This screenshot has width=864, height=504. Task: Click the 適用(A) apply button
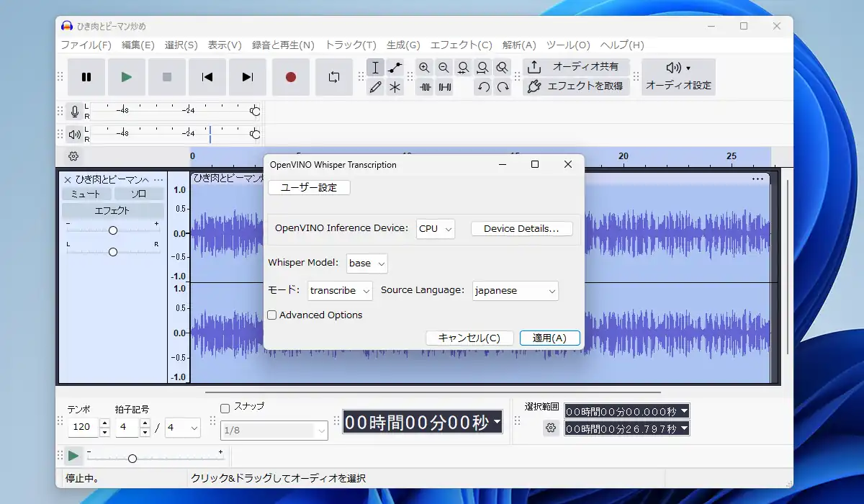point(549,338)
